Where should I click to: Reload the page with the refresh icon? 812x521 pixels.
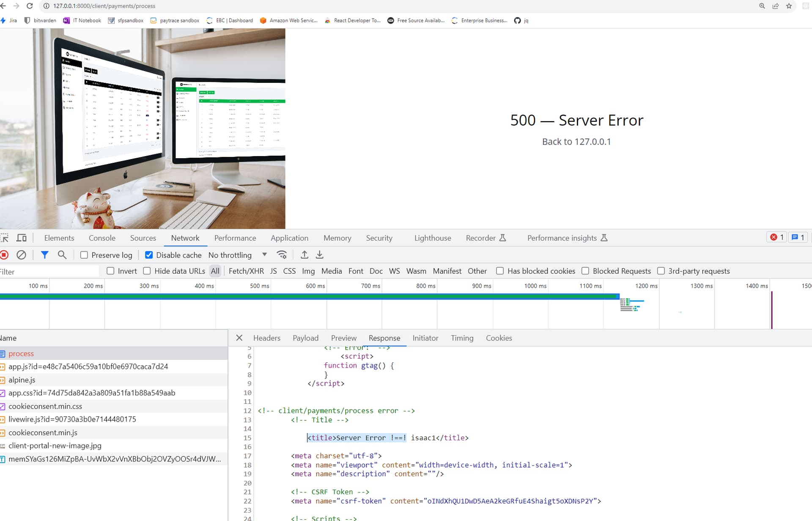point(30,6)
